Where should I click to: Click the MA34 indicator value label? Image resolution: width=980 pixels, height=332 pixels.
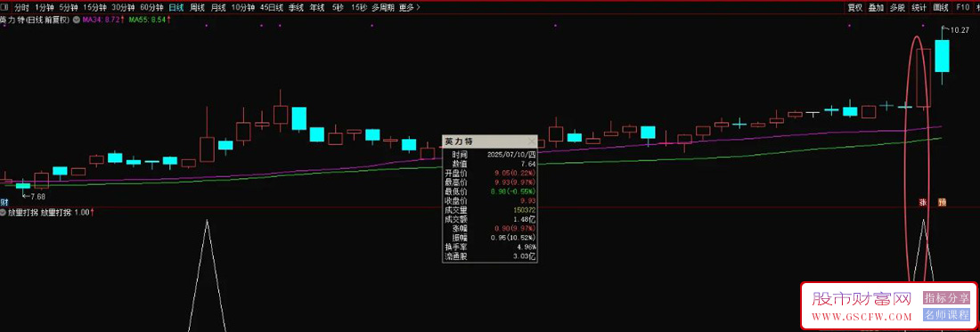pyautogui.click(x=103, y=20)
